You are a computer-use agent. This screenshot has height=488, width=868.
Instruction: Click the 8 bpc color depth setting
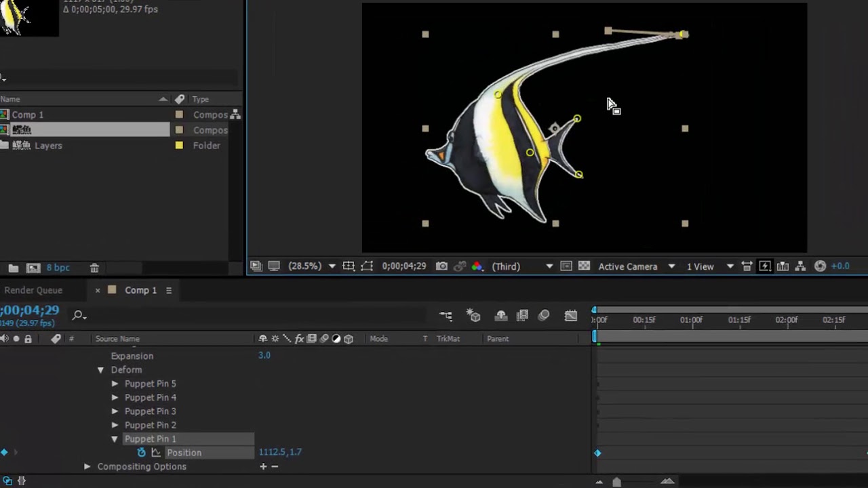[58, 268]
